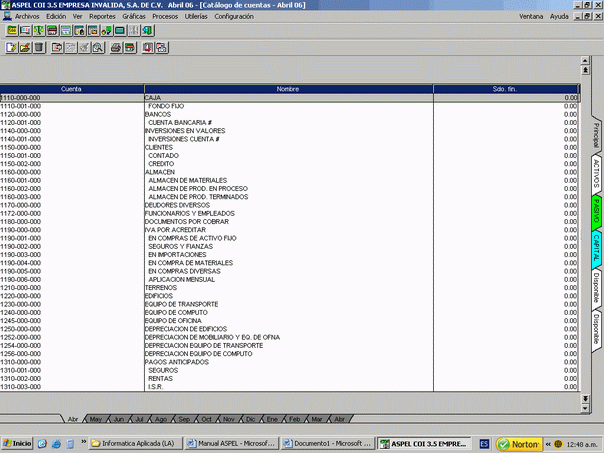Image resolution: width=604 pixels, height=453 pixels.
Task: Click the grayed notepad toolbar icon
Action: coord(70,47)
